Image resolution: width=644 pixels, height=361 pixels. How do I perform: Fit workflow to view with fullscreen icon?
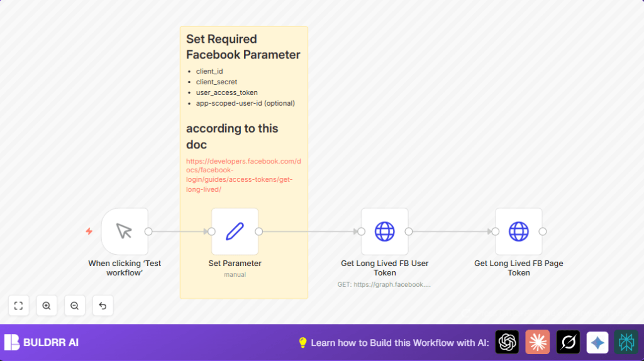pyautogui.click(x=18, y=306)
